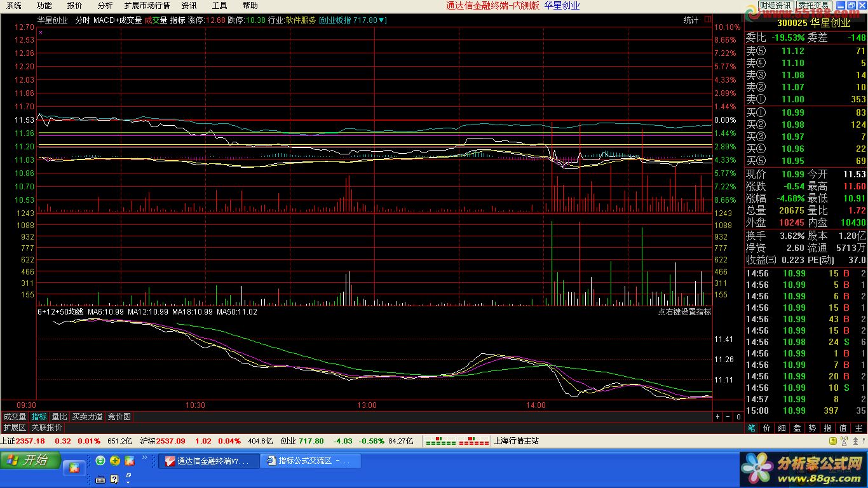Click the red-green market breadth indicator
Viewport: 868px width, 488px height.
pyautogui.click(x=458, y=441)
